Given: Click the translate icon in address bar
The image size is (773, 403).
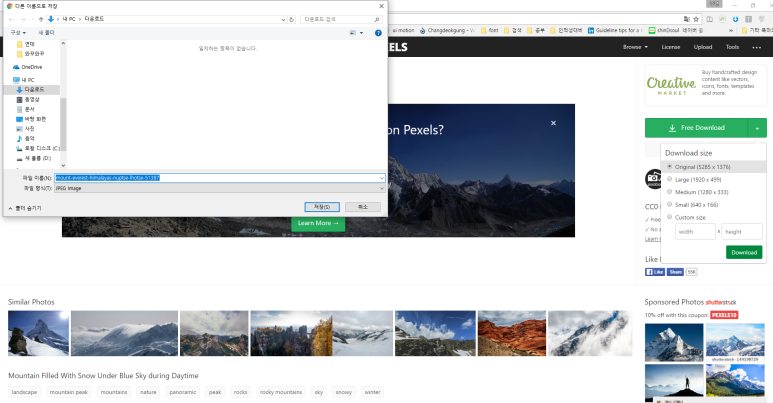Looking at the screenshot, I should coord(687,19).
